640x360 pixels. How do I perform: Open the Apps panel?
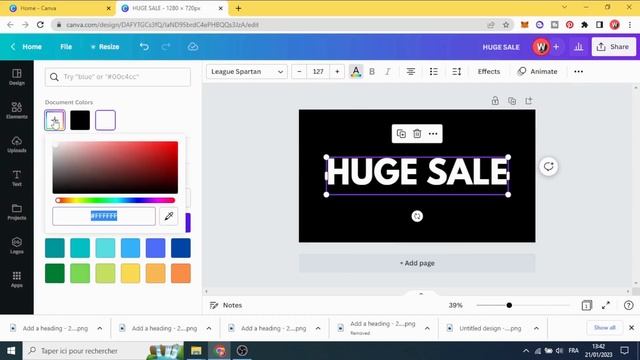(x=17, y=280)
